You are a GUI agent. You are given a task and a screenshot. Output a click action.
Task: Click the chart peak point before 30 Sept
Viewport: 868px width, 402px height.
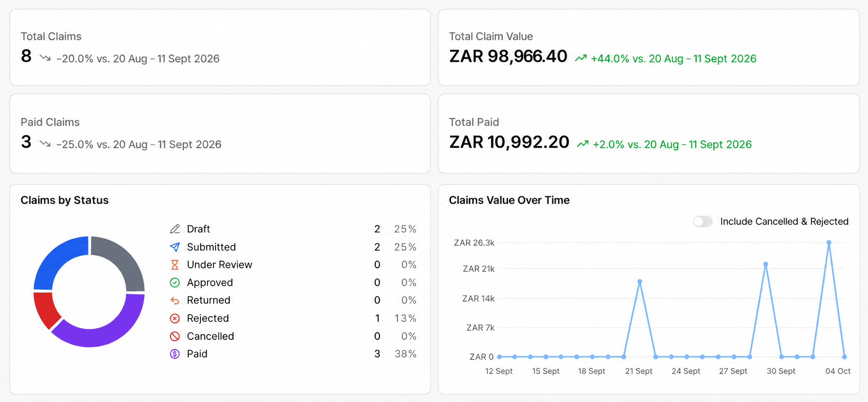[x=766, y=264]
